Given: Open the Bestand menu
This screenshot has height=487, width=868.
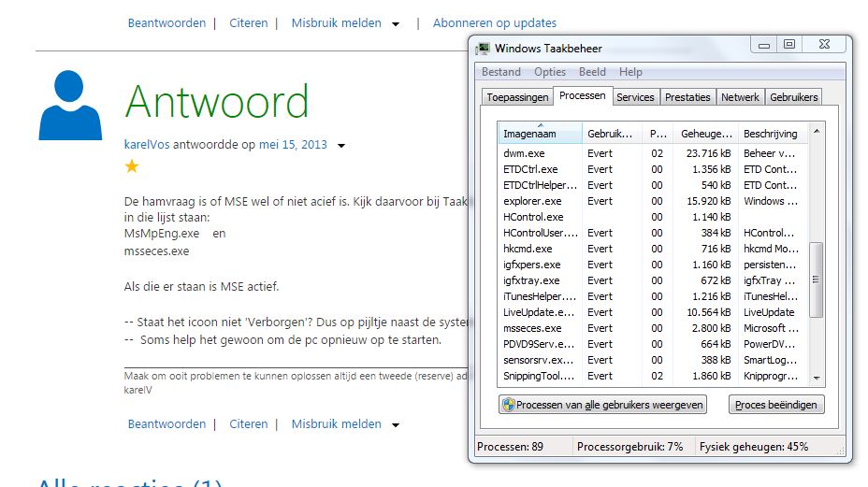Looking at the screenshot, I should pos(501,72).
